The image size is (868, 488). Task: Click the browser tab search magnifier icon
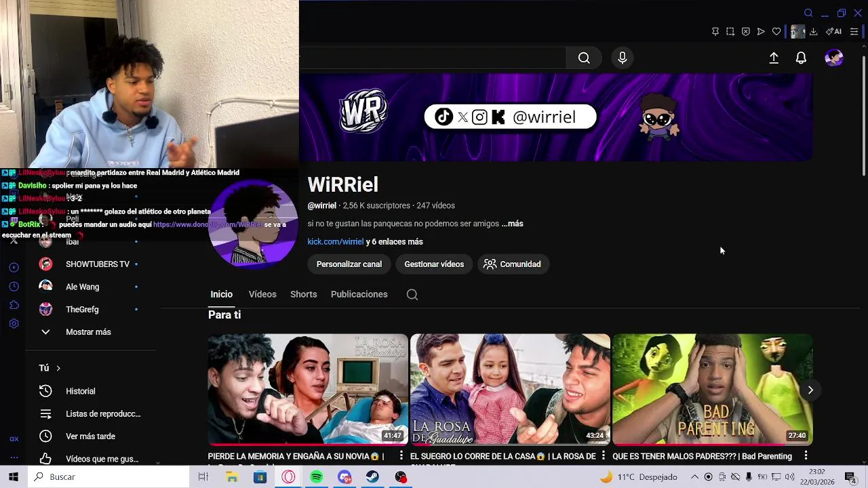tap(808, 13)
